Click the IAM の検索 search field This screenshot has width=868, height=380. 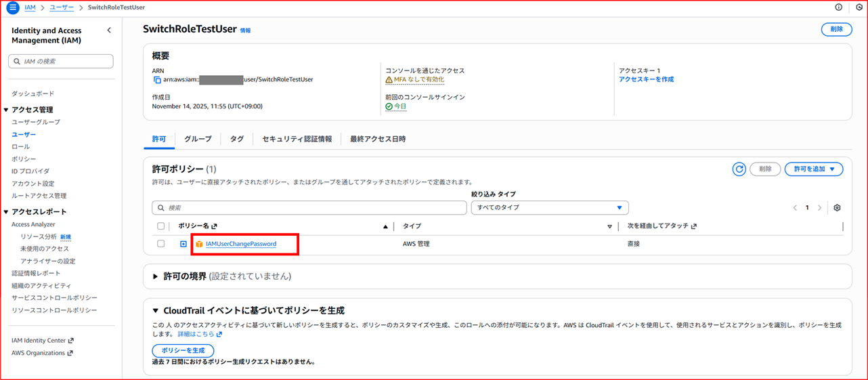(x=61, y=61)
